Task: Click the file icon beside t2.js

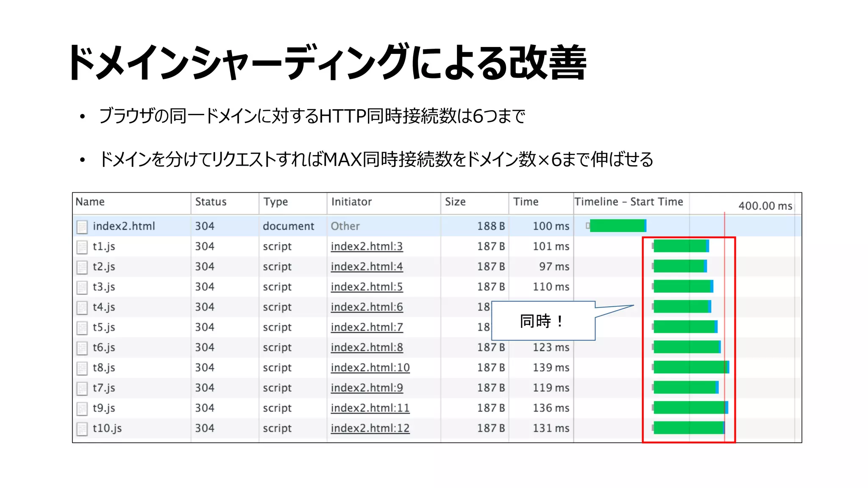Action: [x=82, y=267]
